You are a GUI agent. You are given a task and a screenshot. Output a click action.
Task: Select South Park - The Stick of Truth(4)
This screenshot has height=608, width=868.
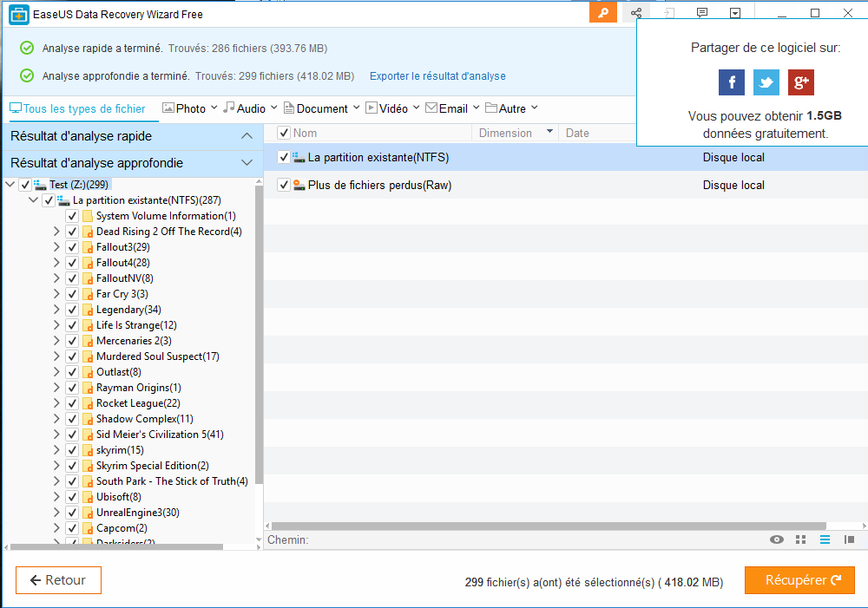(172, 481)
